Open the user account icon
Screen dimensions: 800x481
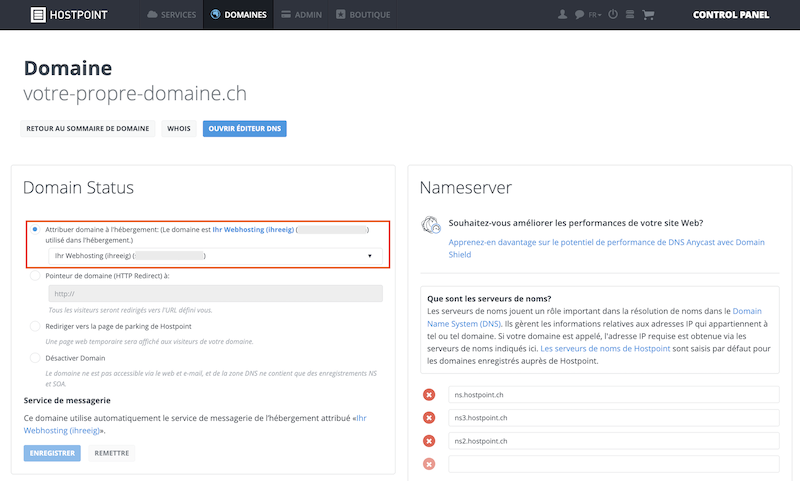tap(562, 14)
